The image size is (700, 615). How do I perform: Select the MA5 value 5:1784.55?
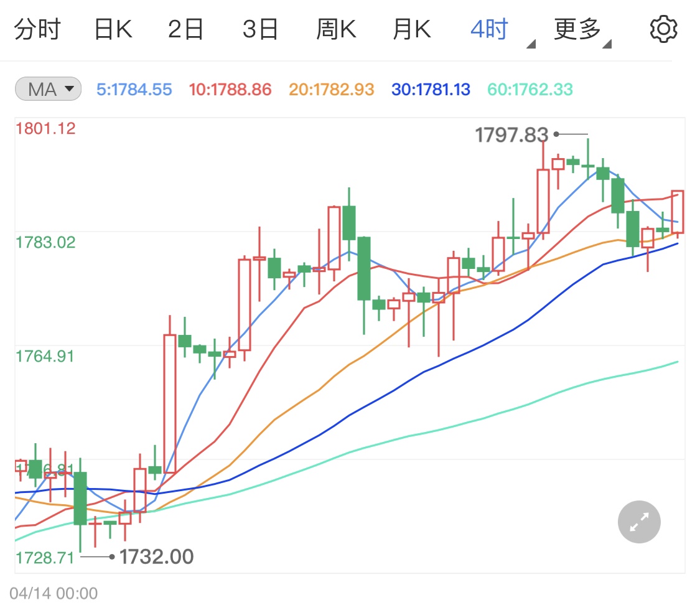click(x=134, y=90)
